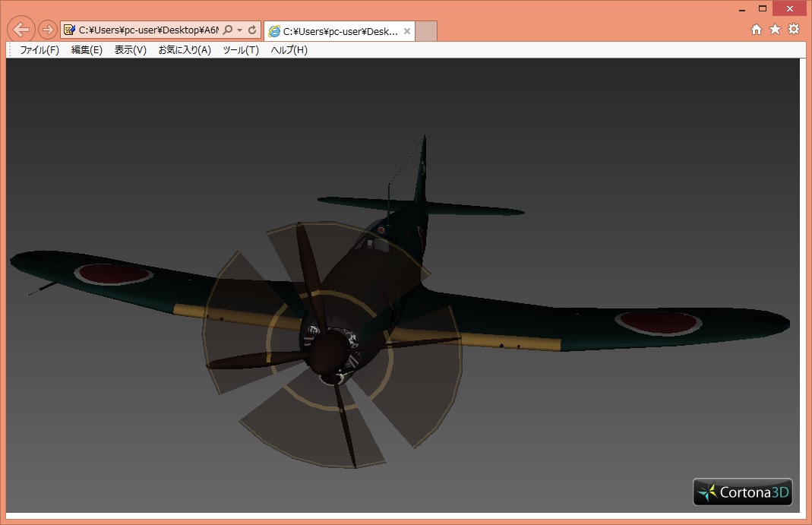The image size is (812, 525).
Task: Click the Cortona3D logo badge
Action: click(742, 492)
